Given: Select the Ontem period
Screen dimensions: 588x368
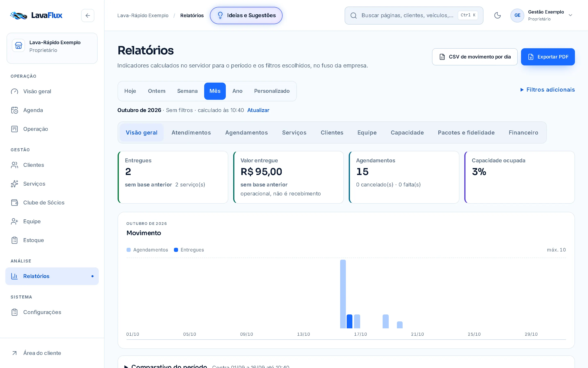Looking at the screenshot, I should coord(157,91).
